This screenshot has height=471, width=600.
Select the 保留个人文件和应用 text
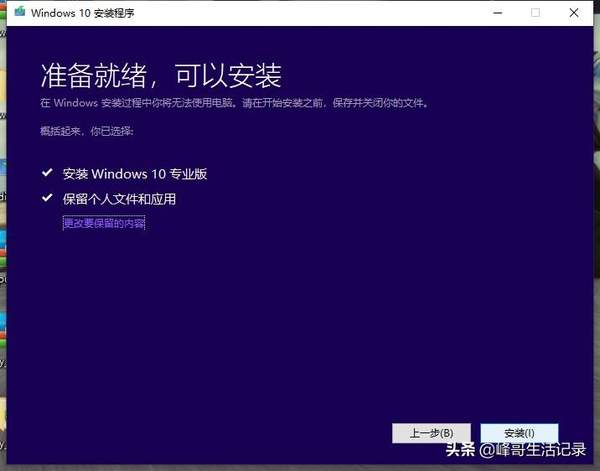(119, 199)
